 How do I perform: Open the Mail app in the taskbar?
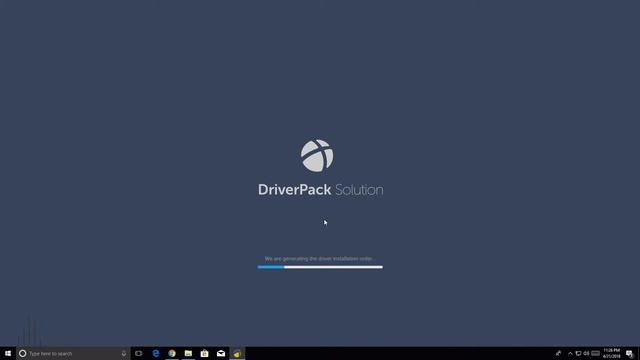(221, 353)
